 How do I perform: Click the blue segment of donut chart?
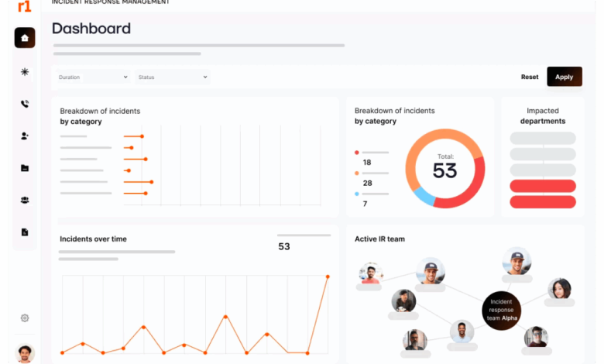pyautogui.click(x=424, y=196)
